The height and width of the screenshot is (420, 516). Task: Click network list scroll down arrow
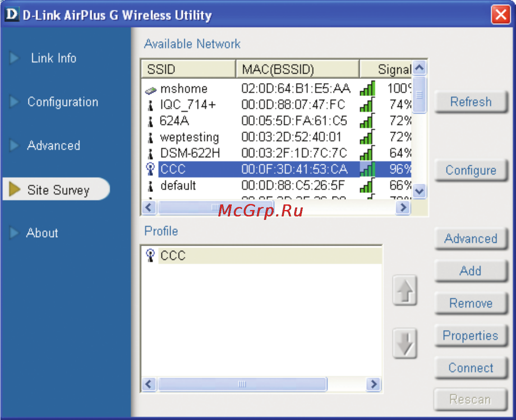[419, 191]
